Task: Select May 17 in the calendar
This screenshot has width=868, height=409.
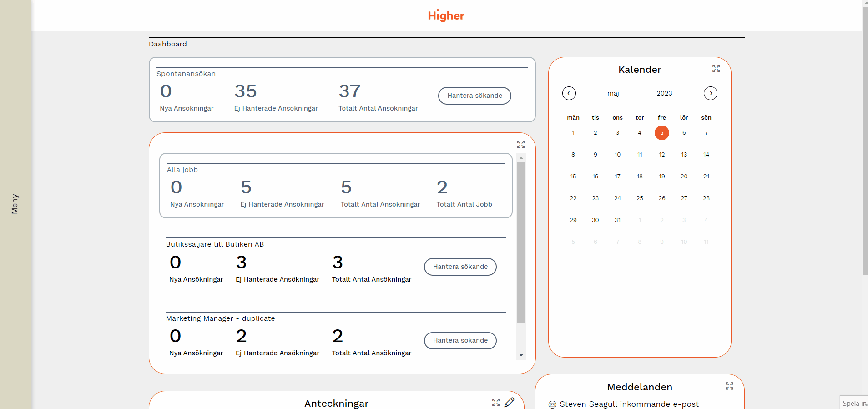Action: point(617,177)
